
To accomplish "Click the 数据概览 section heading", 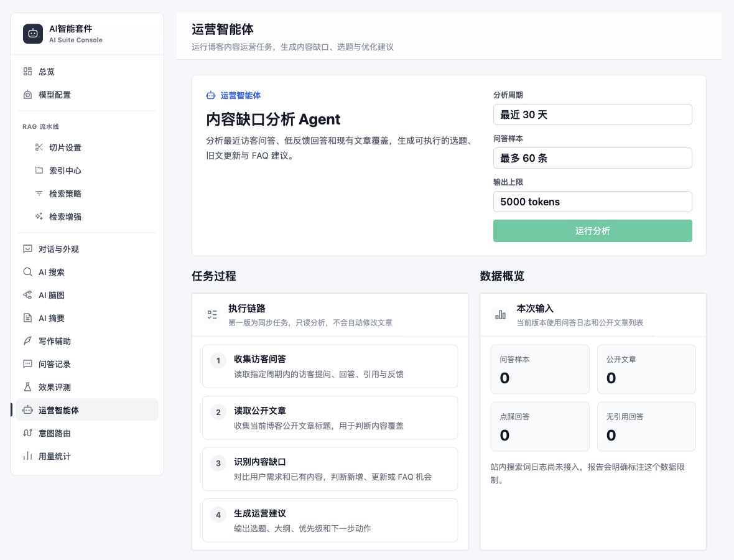I will pyautogui.click(x=502, y=276).
